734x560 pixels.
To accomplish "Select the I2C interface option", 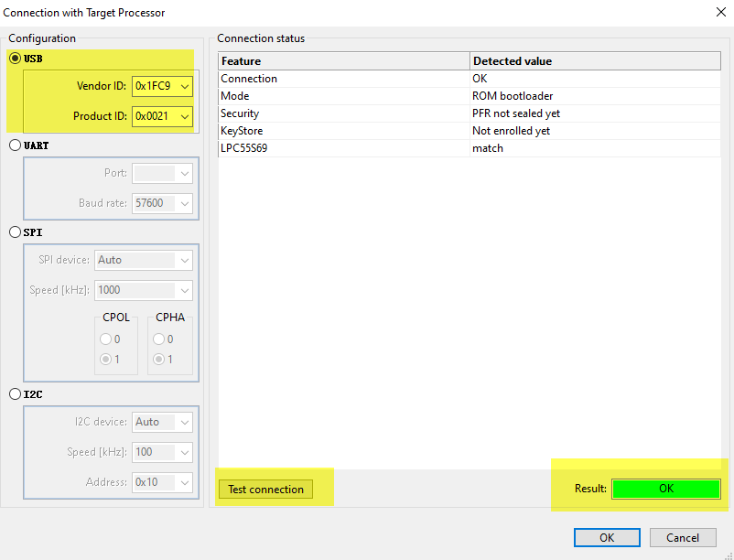I will (x=16, y=393).
